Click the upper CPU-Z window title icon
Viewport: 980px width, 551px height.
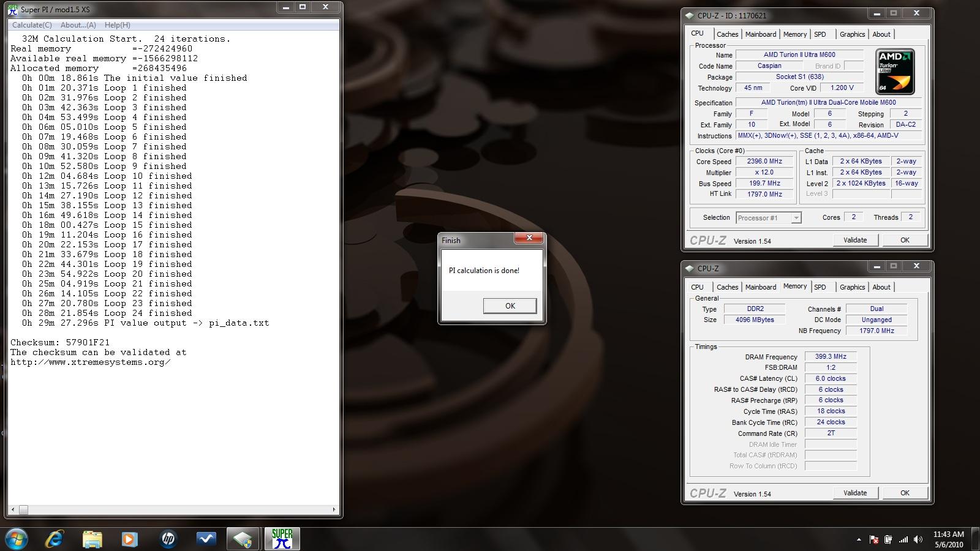(690, 15)
